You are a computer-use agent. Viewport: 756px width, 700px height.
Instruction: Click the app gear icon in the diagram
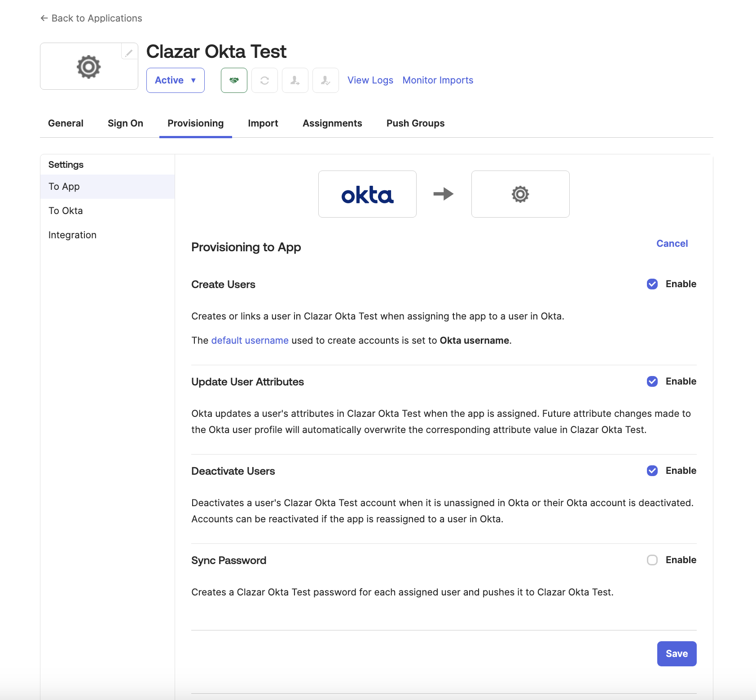pos(520,194)
